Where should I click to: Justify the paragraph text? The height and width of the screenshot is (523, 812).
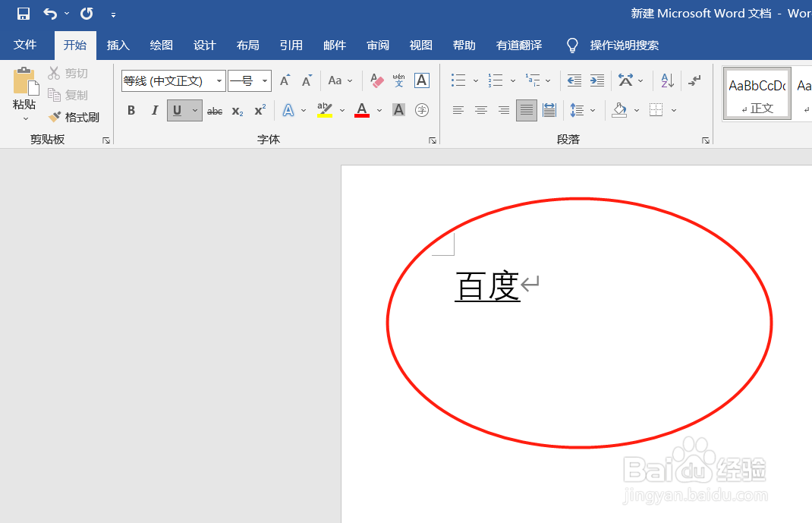pos(527,110)
